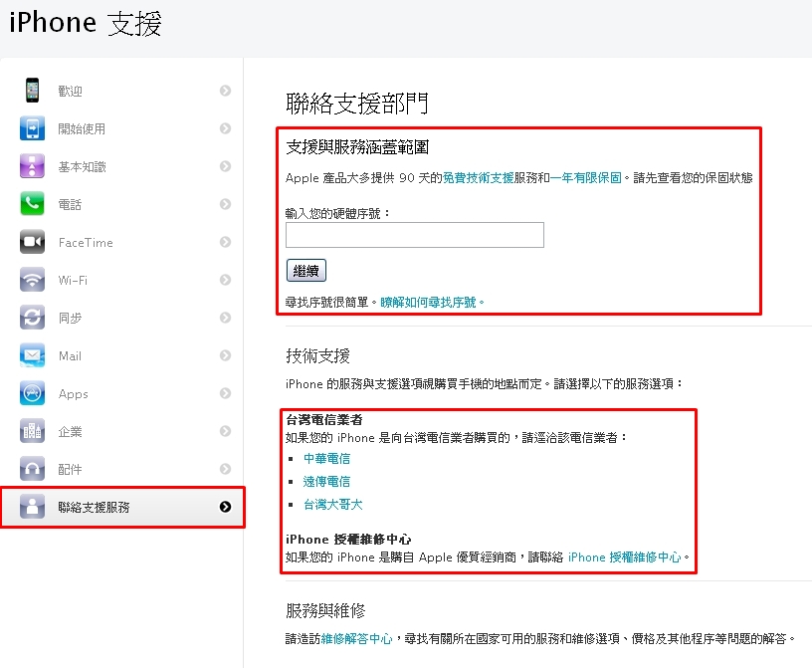Expand the 配件 row arrow
The image size is (812, 668).
(x=225, y=469)
